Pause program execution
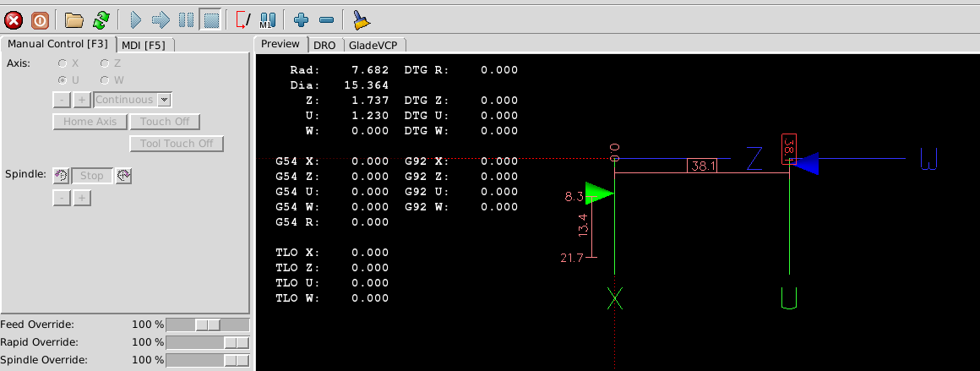This screenshot has width=980, height=371. 187,19
